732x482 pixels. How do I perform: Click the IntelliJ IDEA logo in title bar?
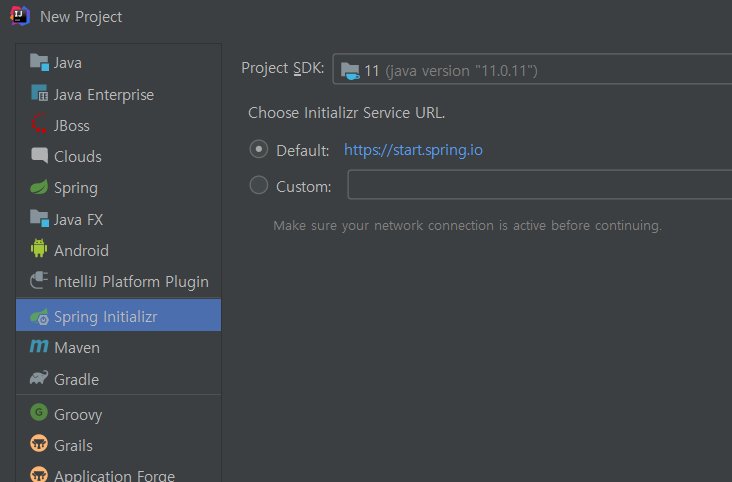click(x=20, y=16)
